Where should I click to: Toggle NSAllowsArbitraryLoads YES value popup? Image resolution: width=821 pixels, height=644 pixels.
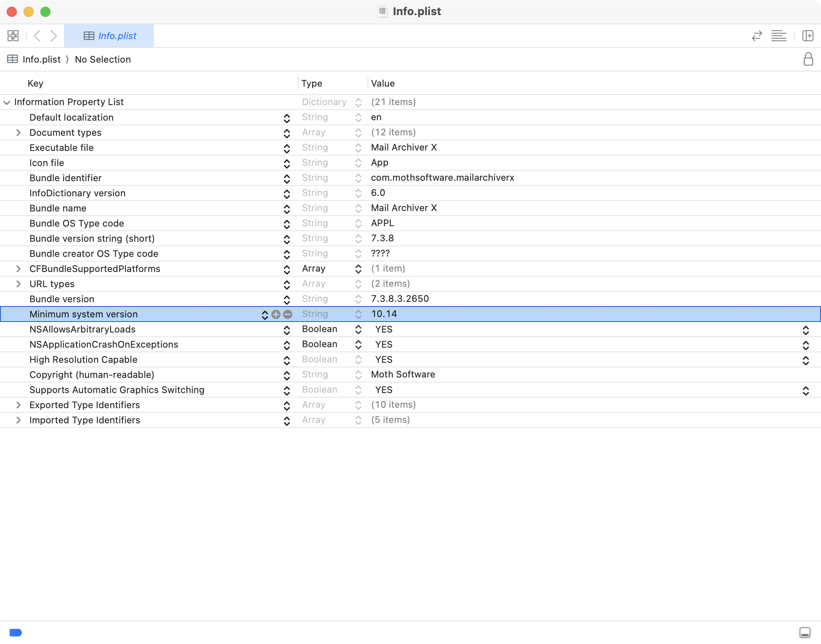[806, 330]
